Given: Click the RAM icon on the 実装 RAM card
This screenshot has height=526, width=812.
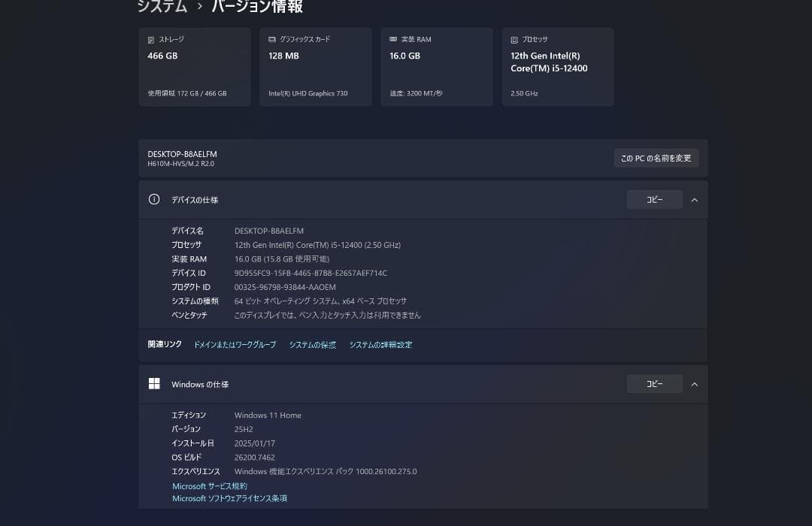Looking at the screenshot, I should (x=392, y=39).
